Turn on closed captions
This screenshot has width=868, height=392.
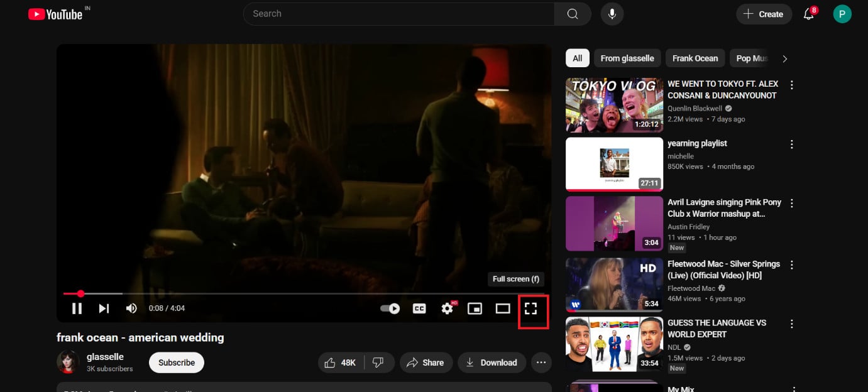pos(419,308)
